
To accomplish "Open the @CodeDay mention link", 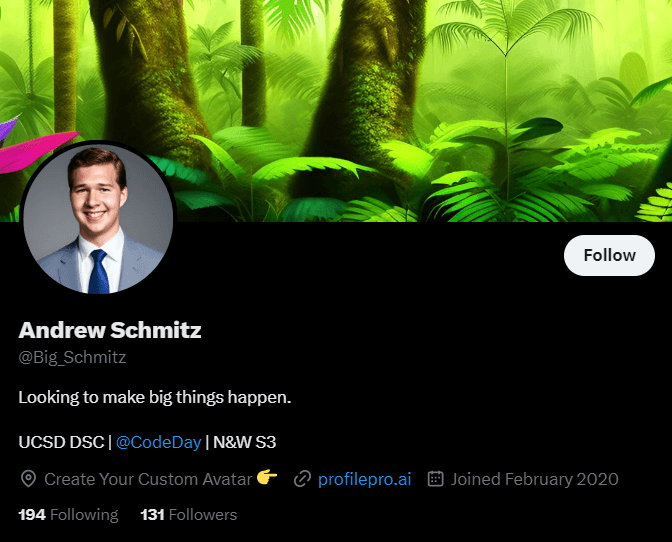I will [158, 441].
